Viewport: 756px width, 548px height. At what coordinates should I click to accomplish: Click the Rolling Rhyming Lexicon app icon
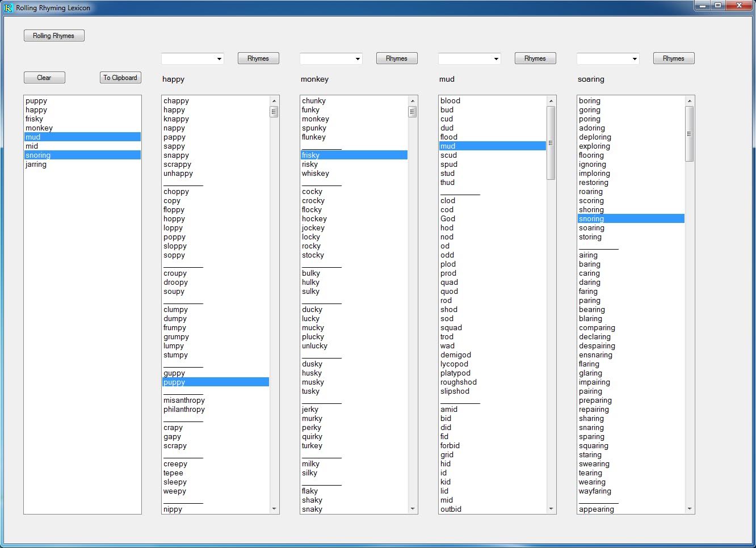pyautogui.click(x=8, y=8)
